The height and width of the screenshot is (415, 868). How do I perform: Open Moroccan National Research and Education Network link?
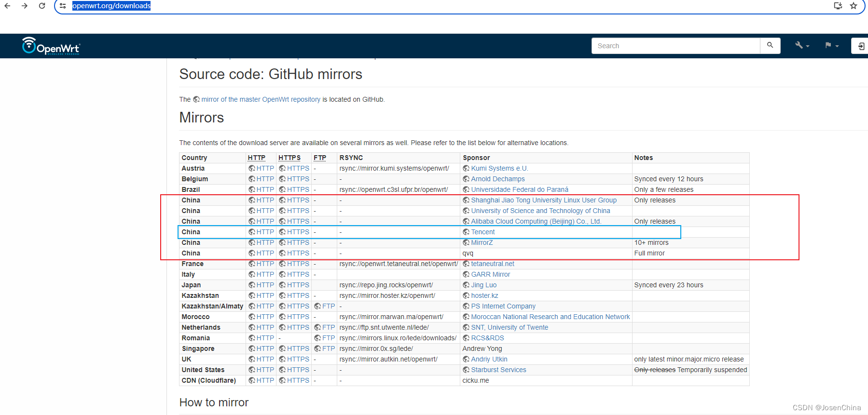[x=551, y=317]
